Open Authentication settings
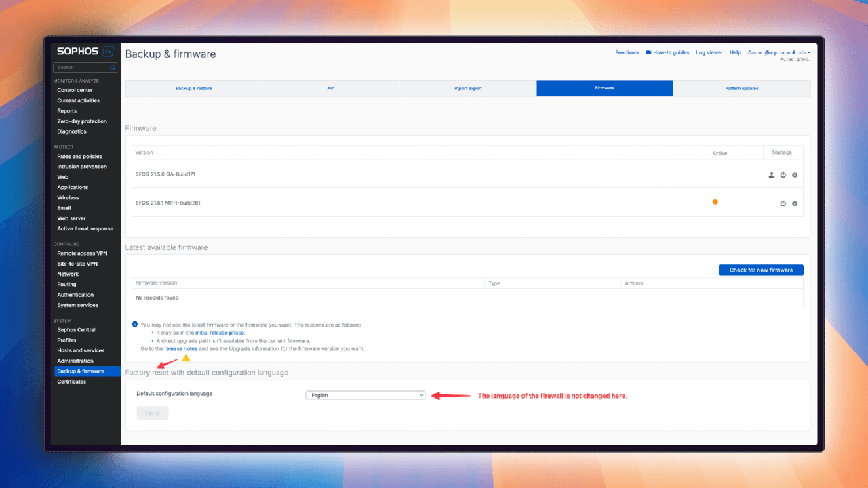Screen dimensions: 868x488 [x=75, y=295]
